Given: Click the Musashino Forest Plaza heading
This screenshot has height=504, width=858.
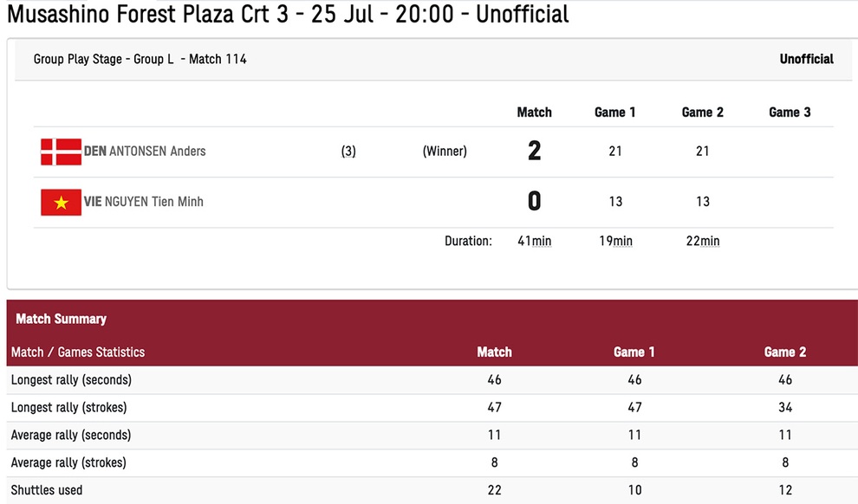Looking at the screenshot, I should point(288,14).
